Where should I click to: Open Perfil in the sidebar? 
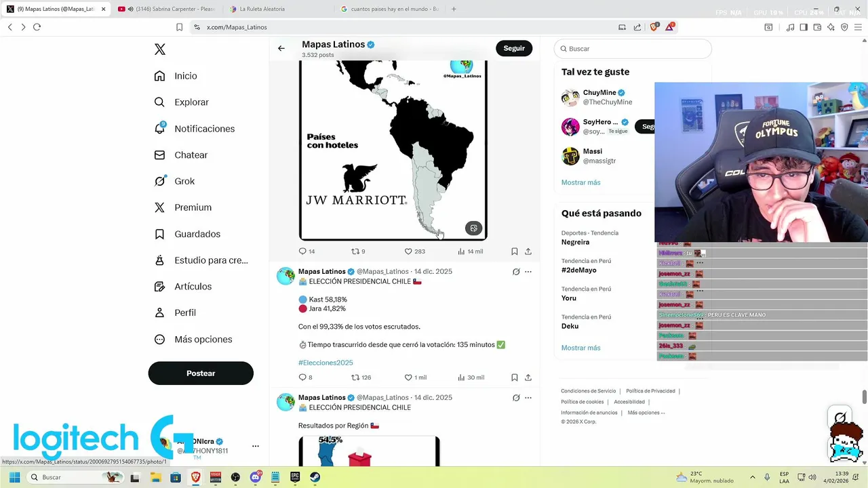coord(175,313)
